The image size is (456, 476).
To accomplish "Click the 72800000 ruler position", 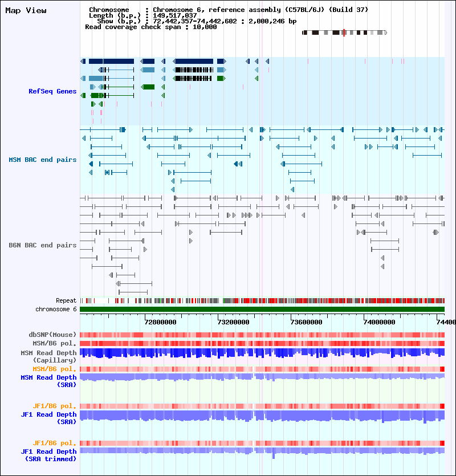I will [160, 323].
